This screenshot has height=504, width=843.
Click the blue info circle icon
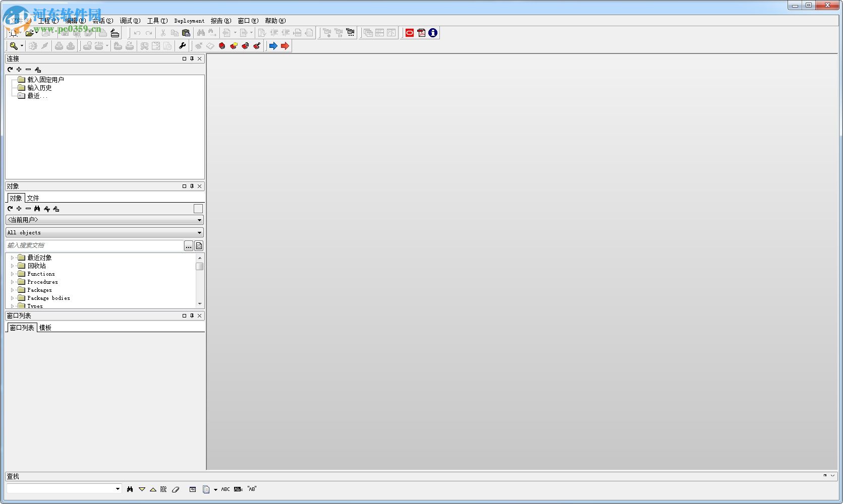tap(433, 33)
